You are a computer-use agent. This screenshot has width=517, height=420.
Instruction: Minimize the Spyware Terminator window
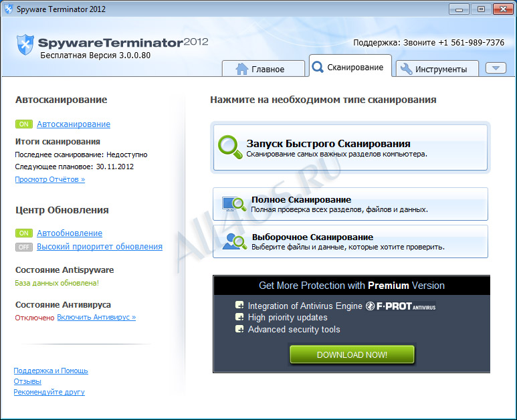click(x=459, y=9)
